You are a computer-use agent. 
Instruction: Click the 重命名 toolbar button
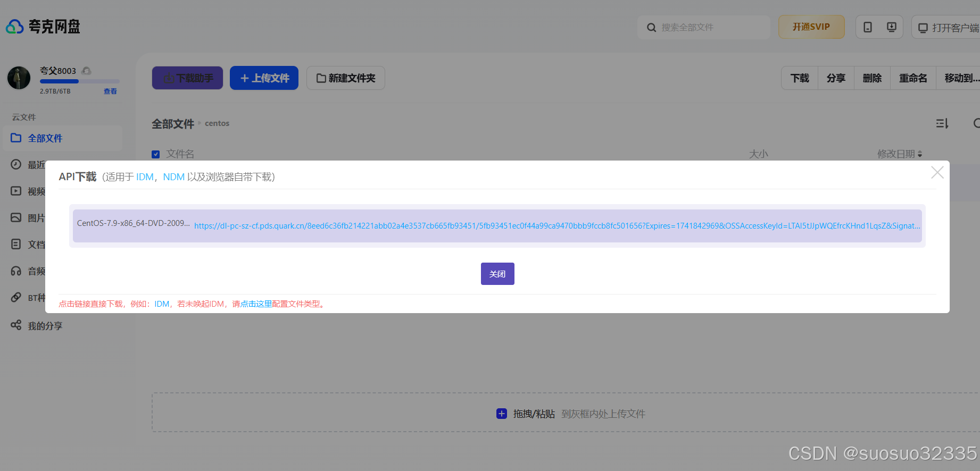coord(913,78)
